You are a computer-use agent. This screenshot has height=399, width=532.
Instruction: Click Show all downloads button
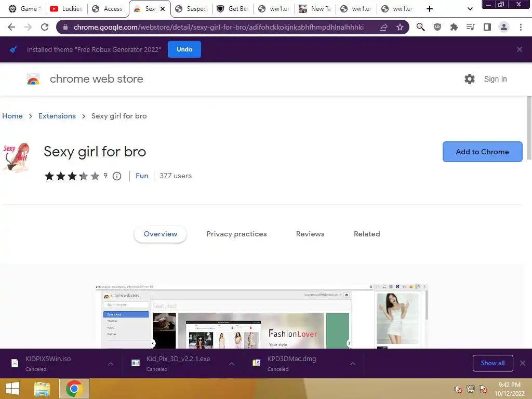493,363
